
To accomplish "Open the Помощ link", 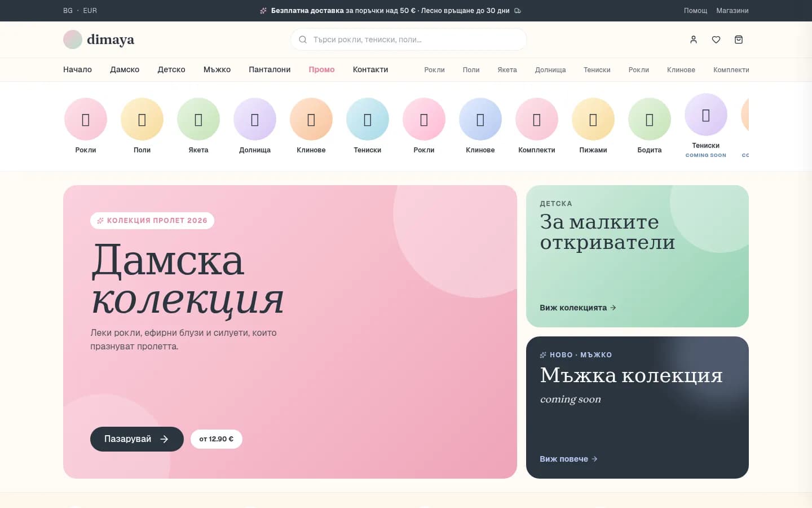I will point(695,11).
